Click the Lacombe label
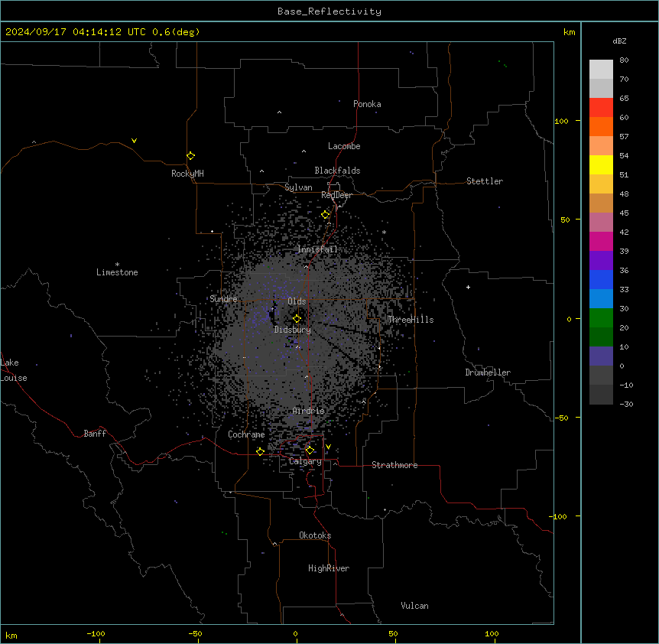 point(344,146)
